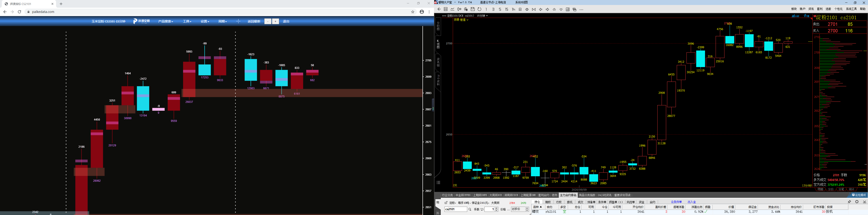
Task: Open the 条件单 tab in order panel
Action: pyautogui.click(x=602, y=202)
